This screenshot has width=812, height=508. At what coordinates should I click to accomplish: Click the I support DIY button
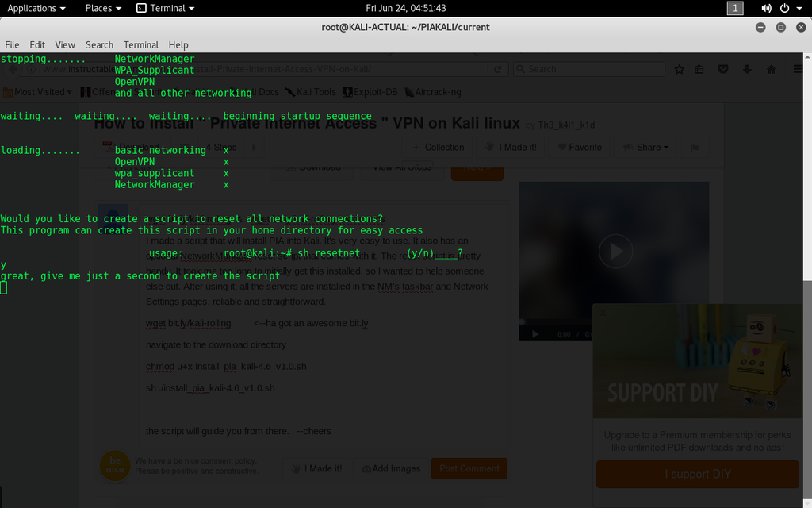[698, 475]
